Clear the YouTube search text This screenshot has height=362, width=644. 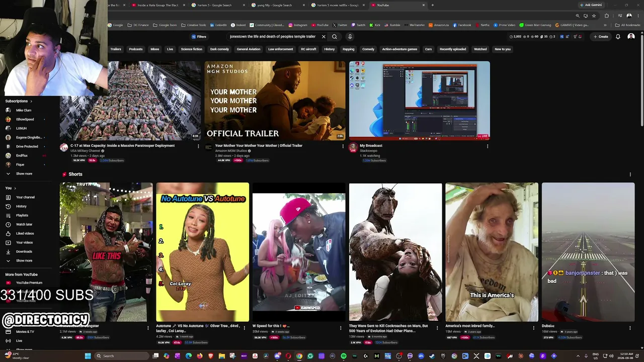[324, 37]
